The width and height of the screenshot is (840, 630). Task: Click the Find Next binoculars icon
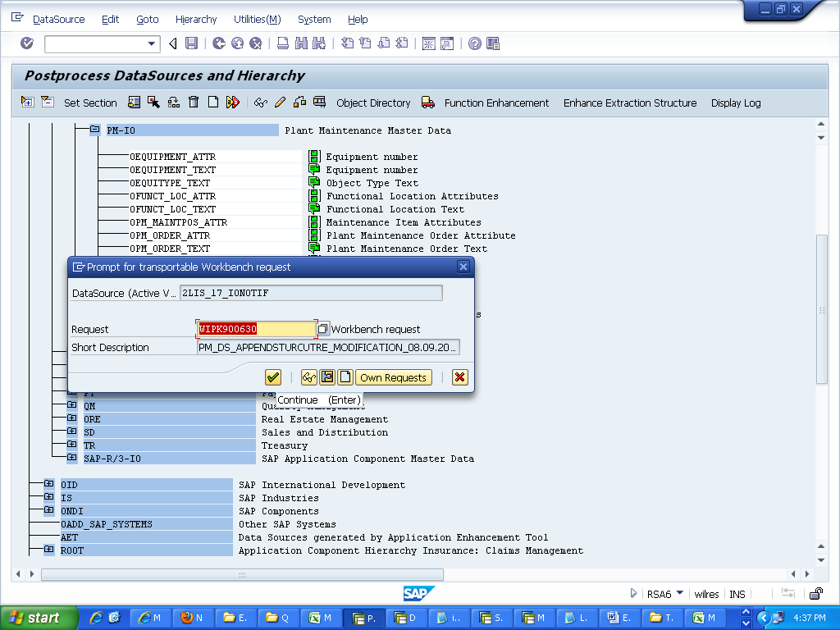point(319,43)
